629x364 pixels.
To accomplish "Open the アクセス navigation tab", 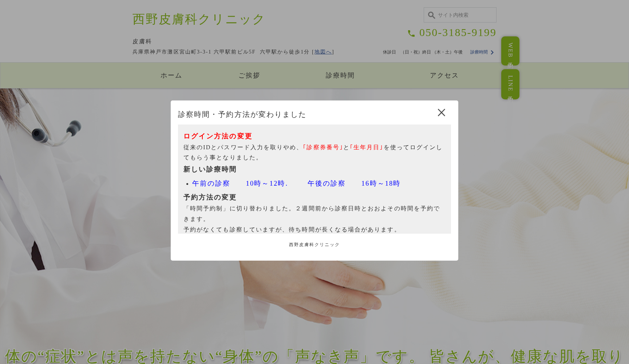I will click(444, 75).
